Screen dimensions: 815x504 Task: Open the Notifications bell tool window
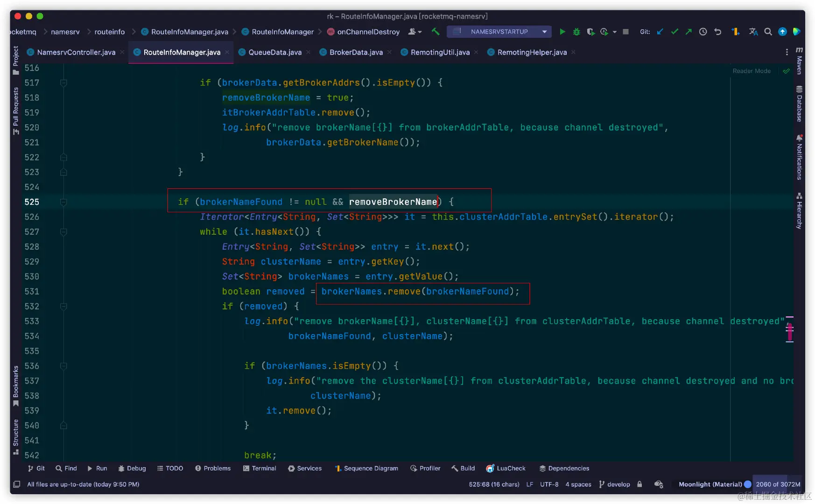799,157
